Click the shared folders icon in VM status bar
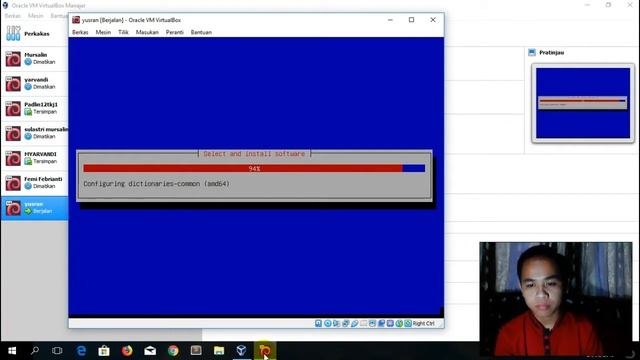Viewport: 640px width, 360px height. [363, 323]
